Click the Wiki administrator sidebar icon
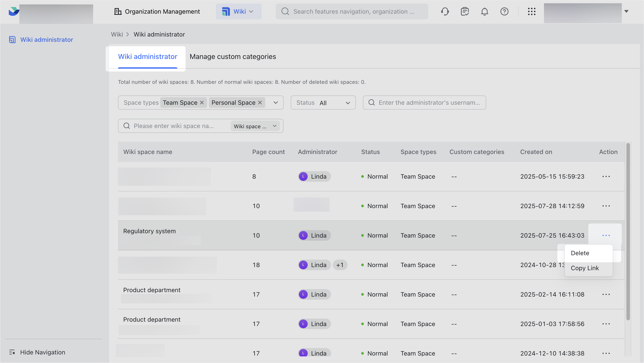This screenshot has width=644, height=363. point(12,40)
